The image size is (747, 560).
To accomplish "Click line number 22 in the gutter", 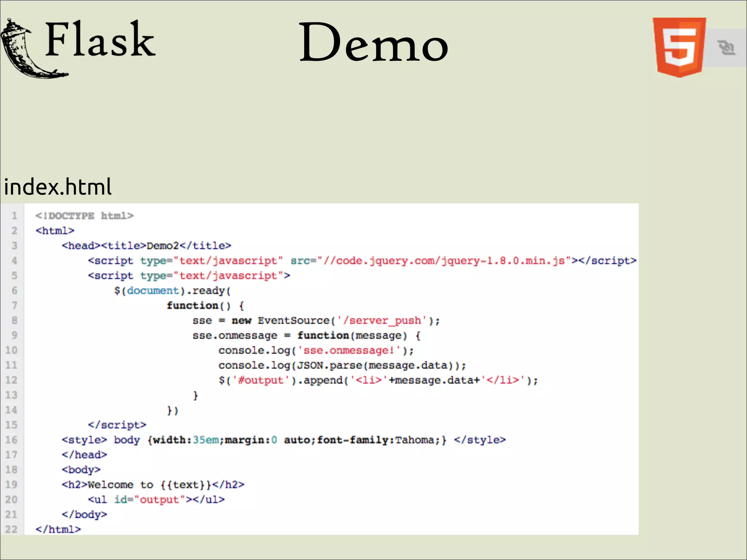I will click(11, 529).
